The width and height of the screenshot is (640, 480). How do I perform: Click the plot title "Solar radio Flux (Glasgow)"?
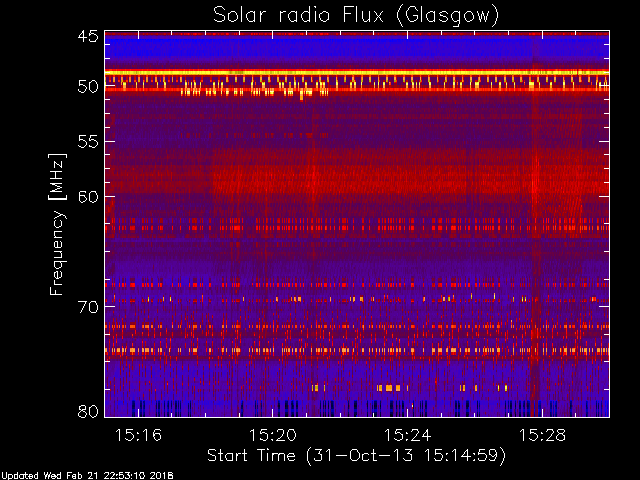click(x=356, y=16)
